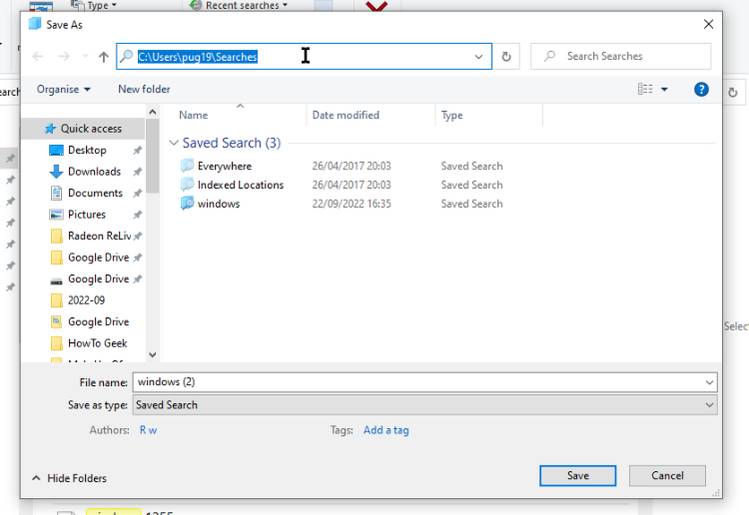Create a New folder
This screenshot has width=749, height=515.
point(144,89)
